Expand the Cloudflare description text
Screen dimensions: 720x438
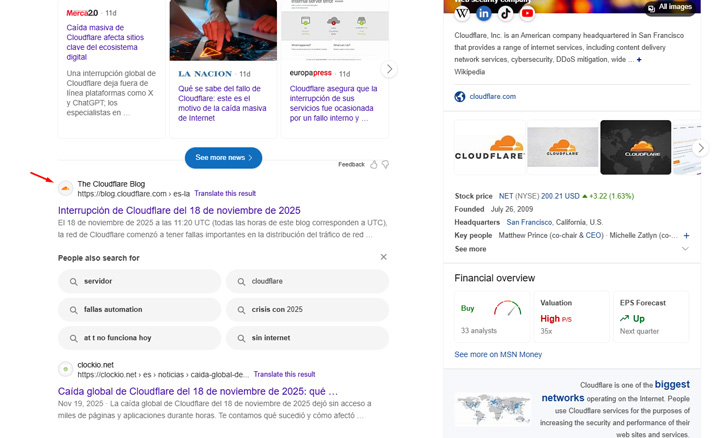tap(639, 60)
